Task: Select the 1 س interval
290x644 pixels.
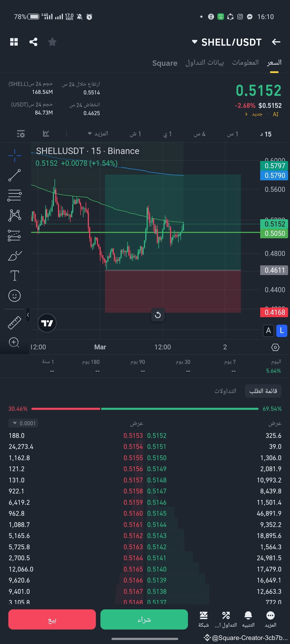Action: [233, 134]
